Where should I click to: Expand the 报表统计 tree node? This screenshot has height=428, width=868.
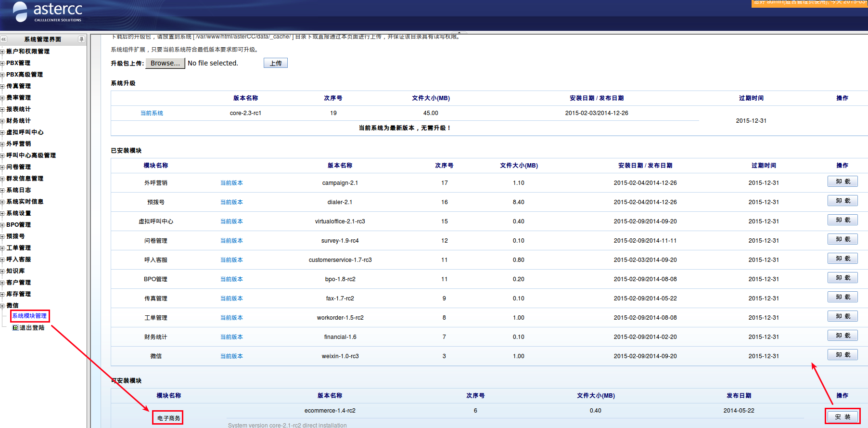(2, 109)
